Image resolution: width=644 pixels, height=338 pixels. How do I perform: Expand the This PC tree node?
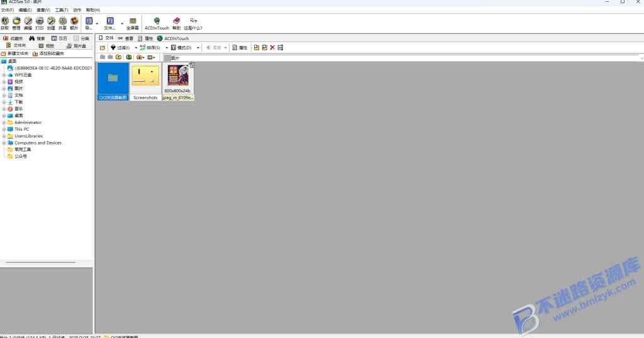click(4, 129)
